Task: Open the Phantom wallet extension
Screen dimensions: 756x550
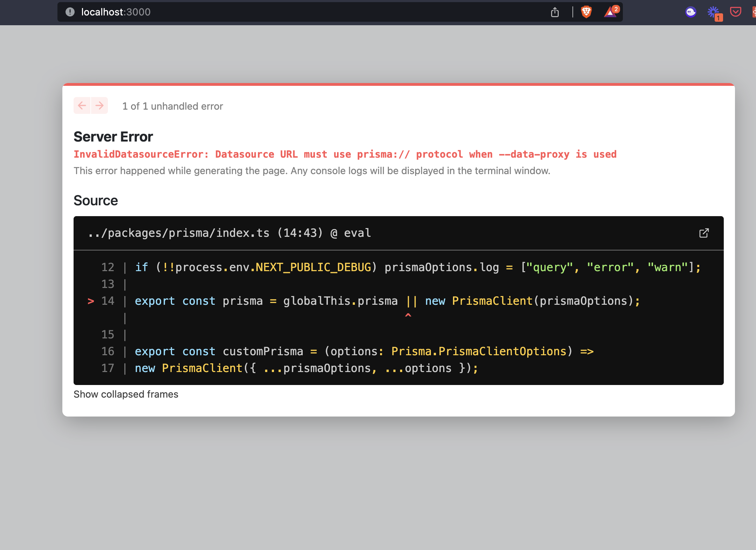Action: pos(690,12)
